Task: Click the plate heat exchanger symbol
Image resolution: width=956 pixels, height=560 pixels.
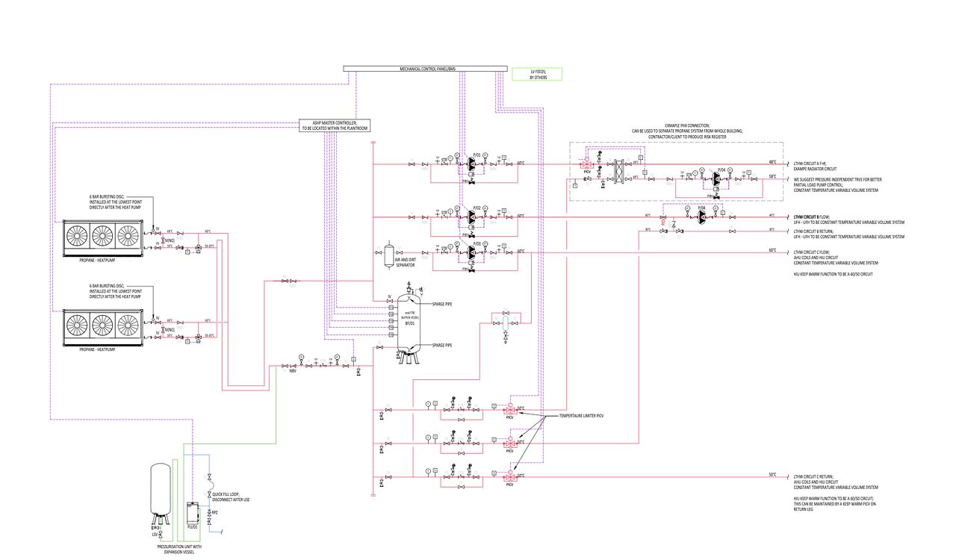Action: (619, 171)
